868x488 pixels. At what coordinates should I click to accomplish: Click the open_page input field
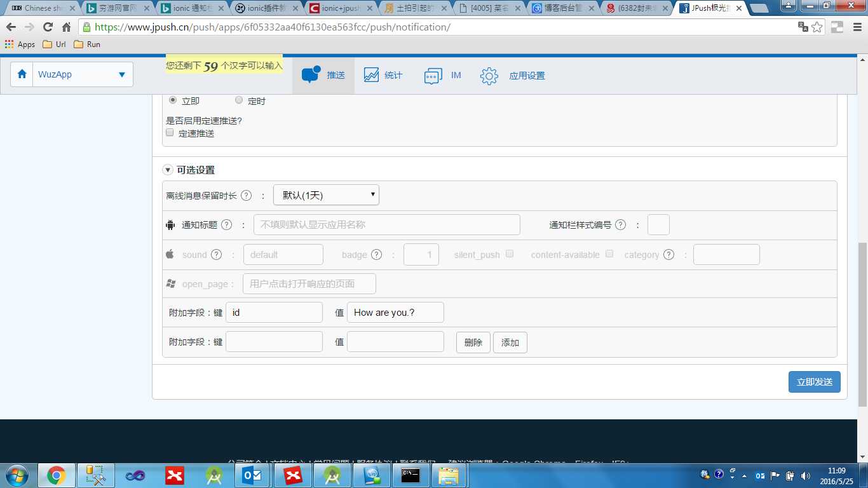click(x=309, y=283)
